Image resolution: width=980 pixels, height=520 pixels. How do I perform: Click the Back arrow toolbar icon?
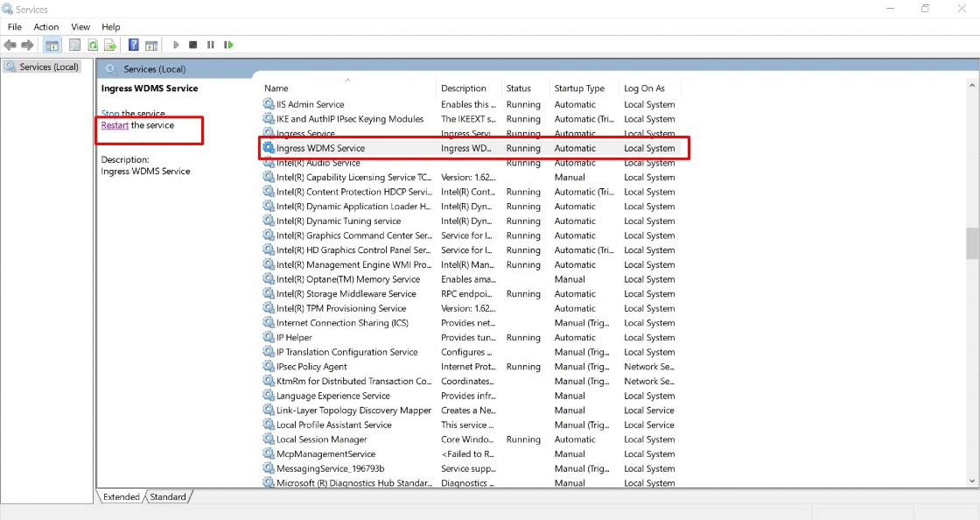coord(10,45)
